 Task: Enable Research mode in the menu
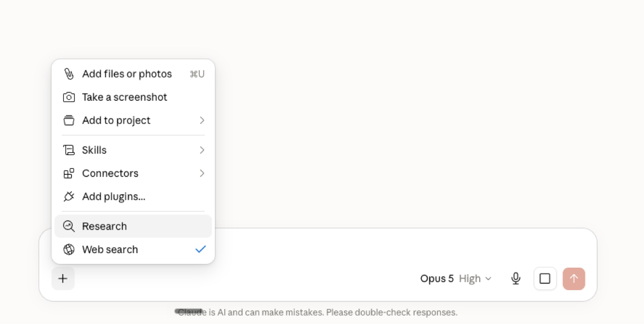coord(133,226)
